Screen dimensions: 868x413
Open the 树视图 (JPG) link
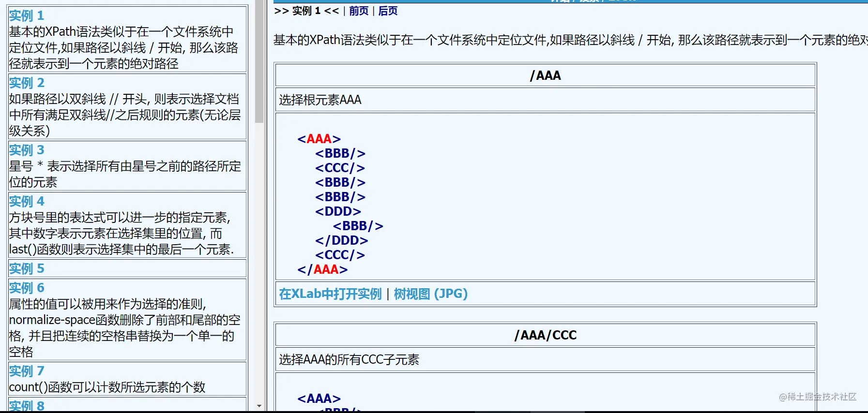pos(431,294)
